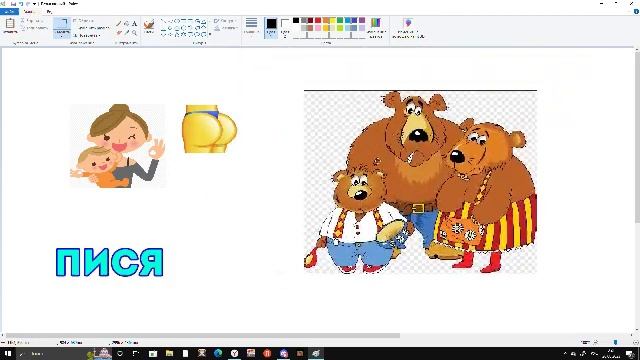This screenshot has width=640, height=360.
Task: Click the mother and baby picture
Action: tap(118, 146)
